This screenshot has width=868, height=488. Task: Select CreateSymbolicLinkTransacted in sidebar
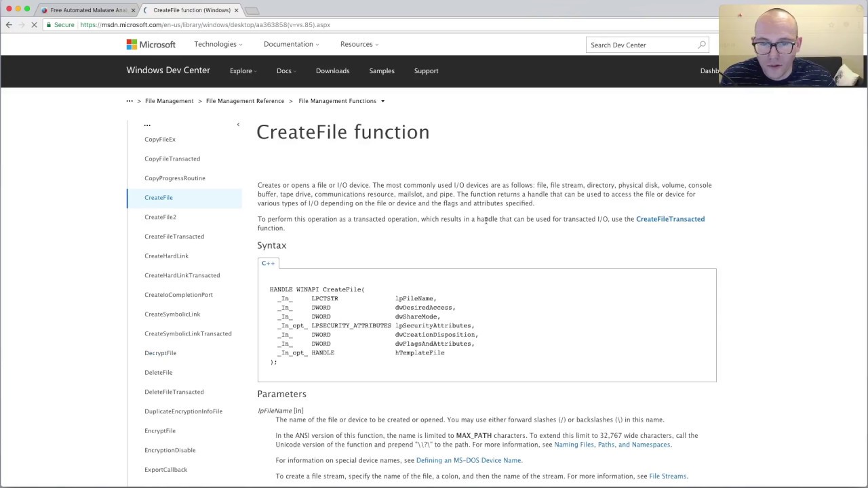tap(188, 333)
